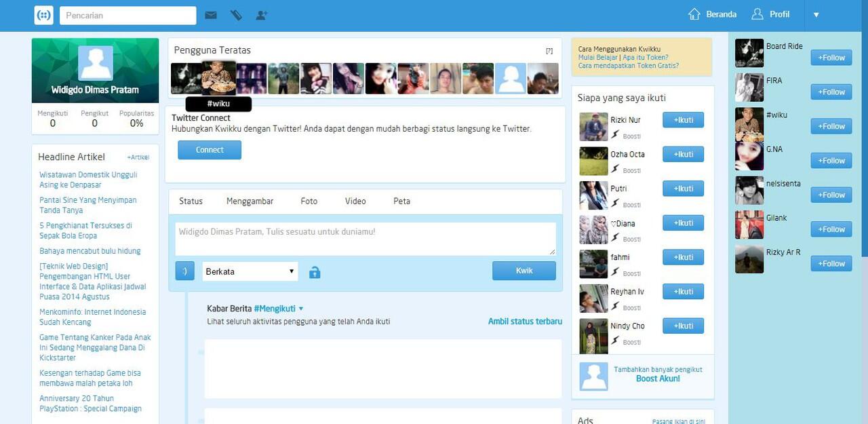Image resolution: width=868 pixels, height=424 pixels.
Task: Open the notifications pin icon in header
Action: coord(236,15)
